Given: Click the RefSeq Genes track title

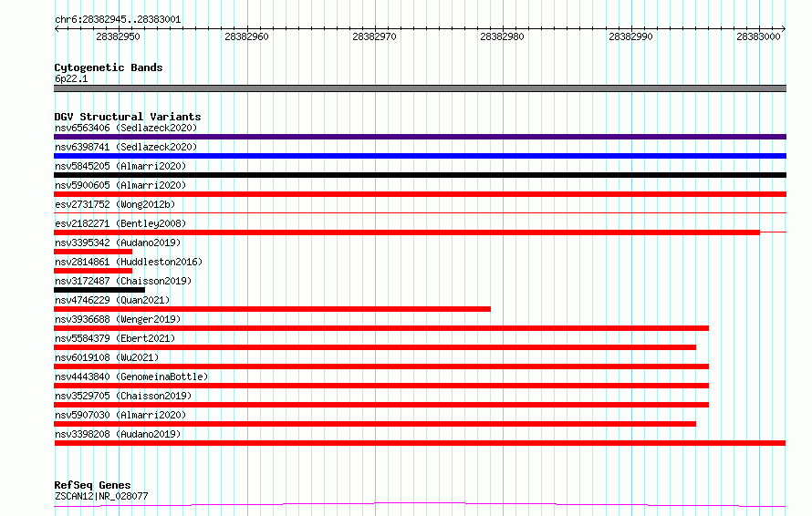Looking at the screenshot, I should [92, 486].
